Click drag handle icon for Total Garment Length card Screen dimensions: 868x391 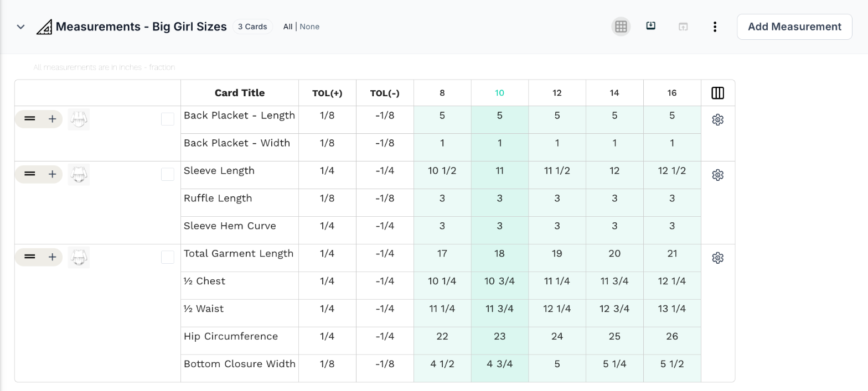click(30, 257)
